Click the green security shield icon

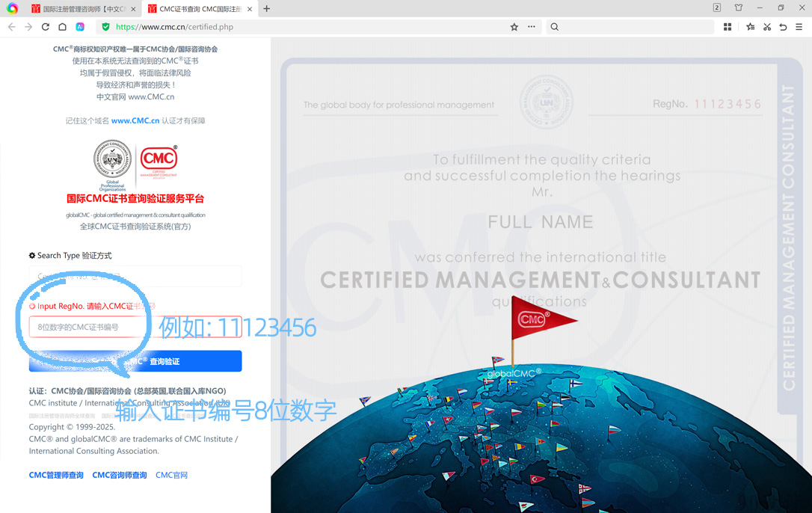105,27
